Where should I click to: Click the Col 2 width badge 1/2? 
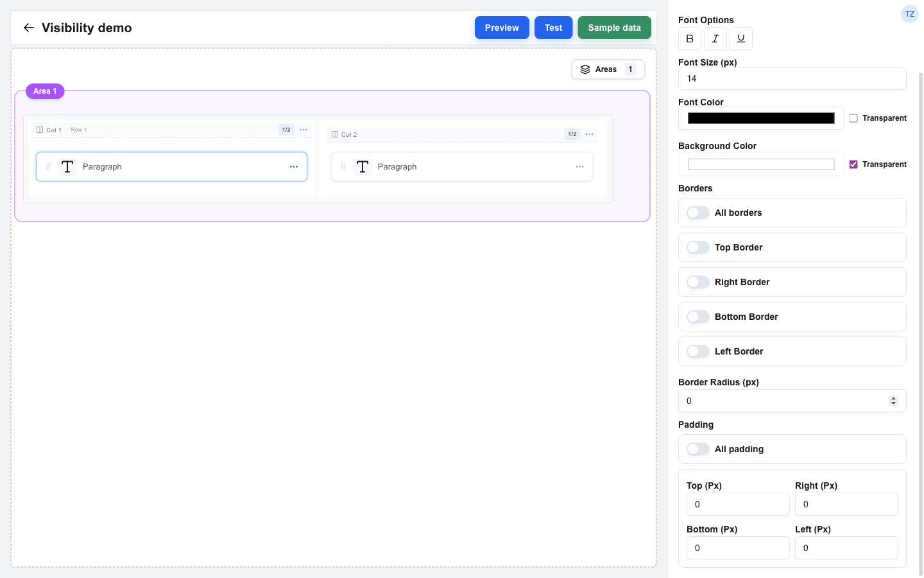tap(572, 134)
